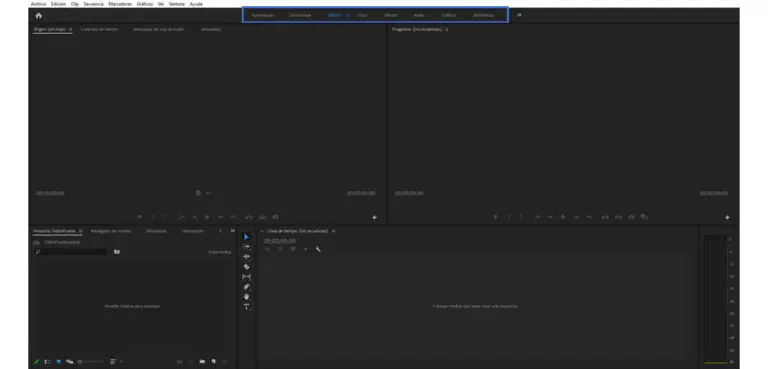Image resolution: width=768 pixels, height=369 pixels.
Task: Switch project panel to list view
Action: (x=47, y=362)
